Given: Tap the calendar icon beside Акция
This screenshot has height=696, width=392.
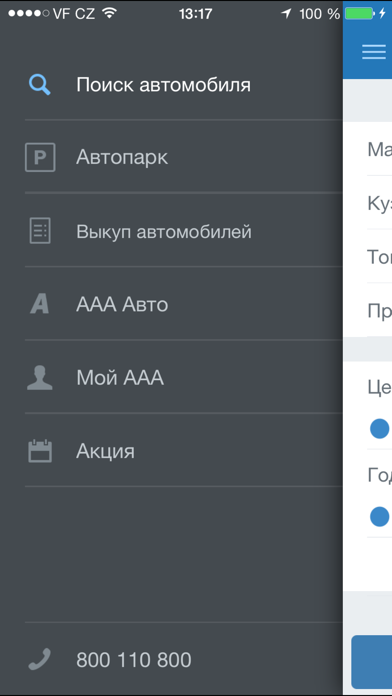Looking at the screenshot, I should coord(40,451).
